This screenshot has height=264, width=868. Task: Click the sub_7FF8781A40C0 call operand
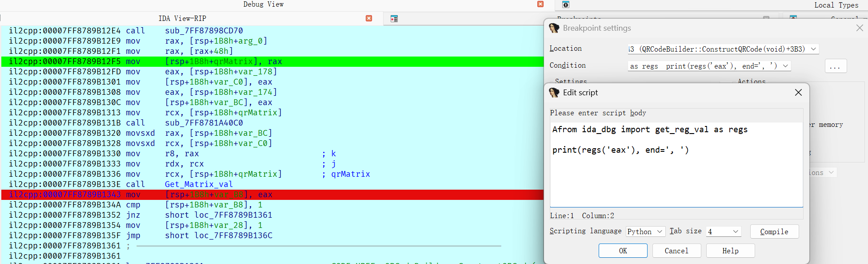204,123
